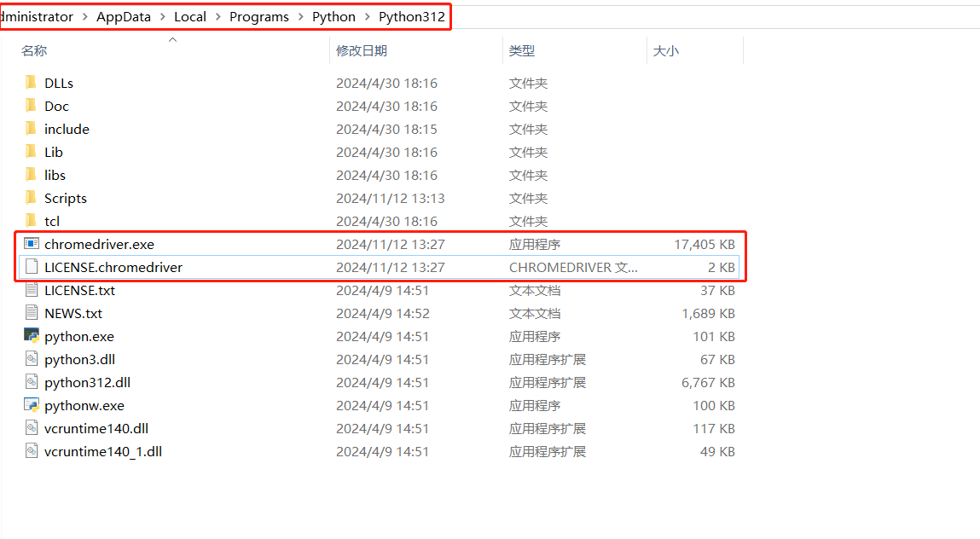Expand the chevron between Python and Python312
This screenshot has width=980, height=539.
(x=367, y=17)
